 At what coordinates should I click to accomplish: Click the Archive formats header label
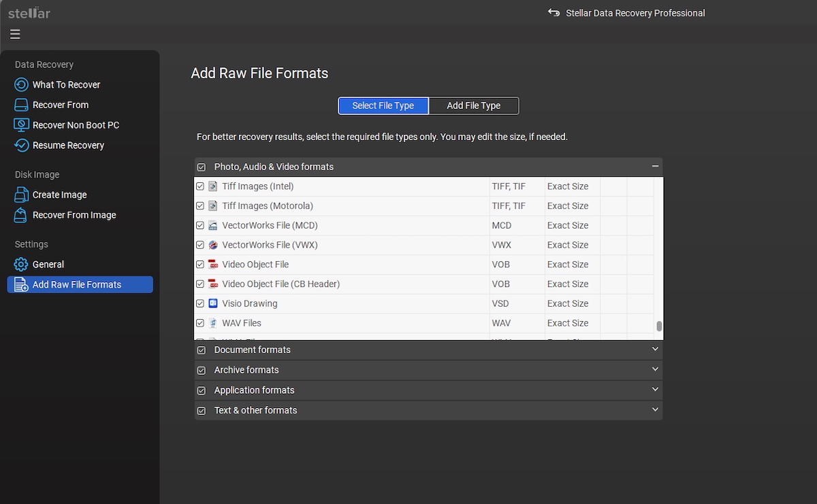click(x=246, y=370)
